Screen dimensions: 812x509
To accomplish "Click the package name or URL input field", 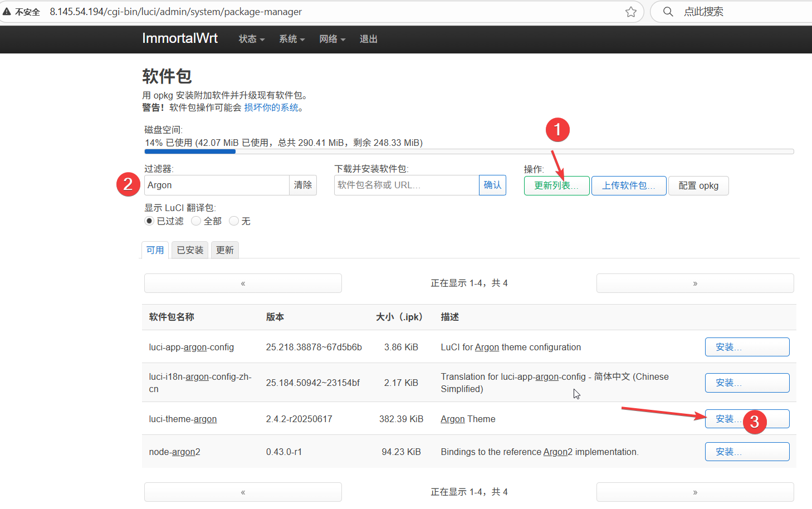I will [x=406, y=185].
